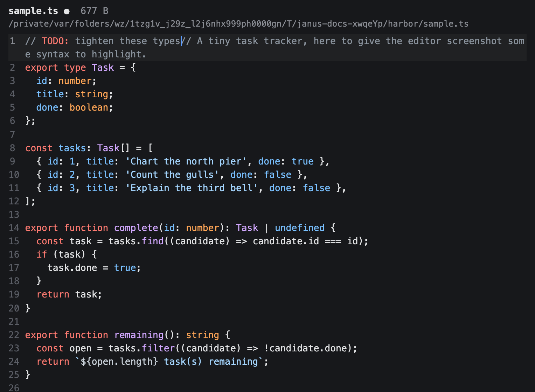
Task: Click 'true' value on line 9
Action: pyautogui.click(x=303, y=161)
